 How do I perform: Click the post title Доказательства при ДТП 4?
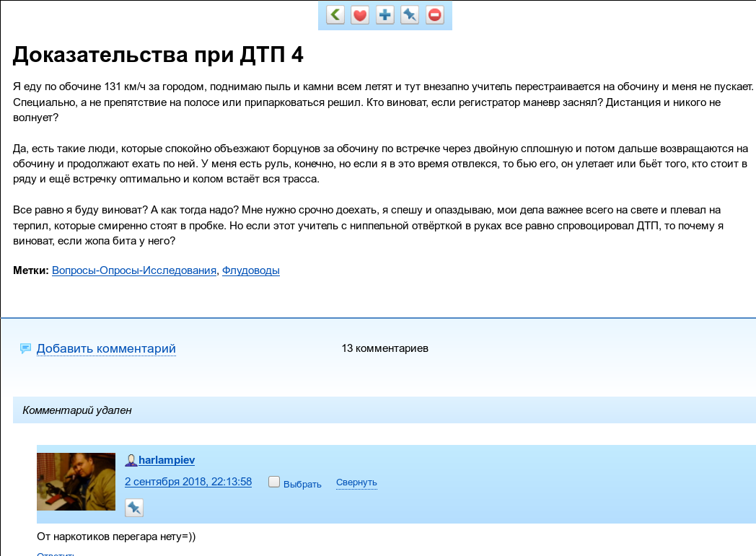click(158, 54)
